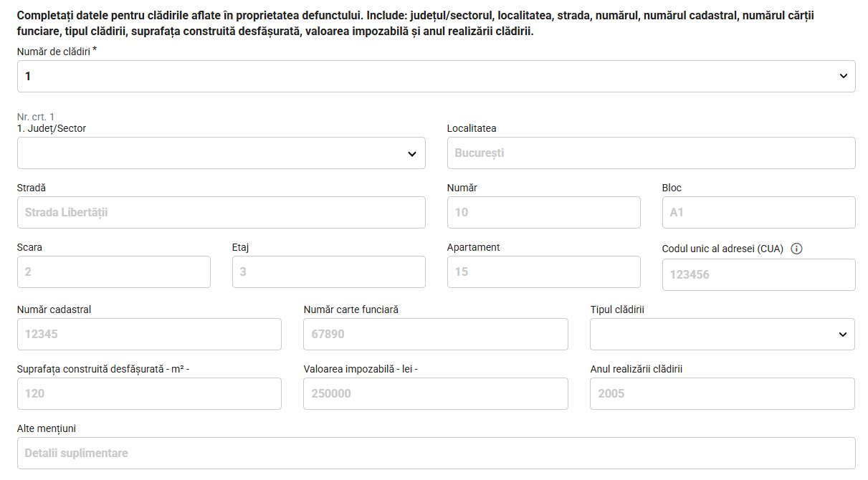Select the Număr carte funciară field
This screenshot has height=480, width=868.
pyautogui.click(x=436, y=334)
